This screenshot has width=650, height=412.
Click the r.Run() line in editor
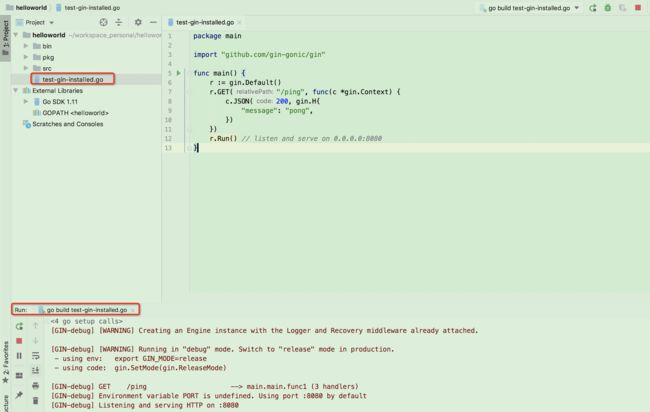pyautogui.click(x=295, y=138)
